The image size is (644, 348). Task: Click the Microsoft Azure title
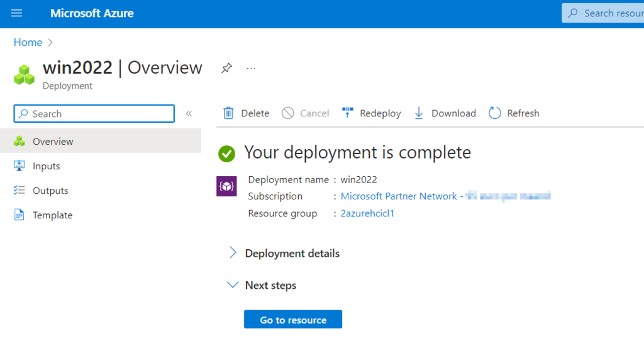[92, 13]
